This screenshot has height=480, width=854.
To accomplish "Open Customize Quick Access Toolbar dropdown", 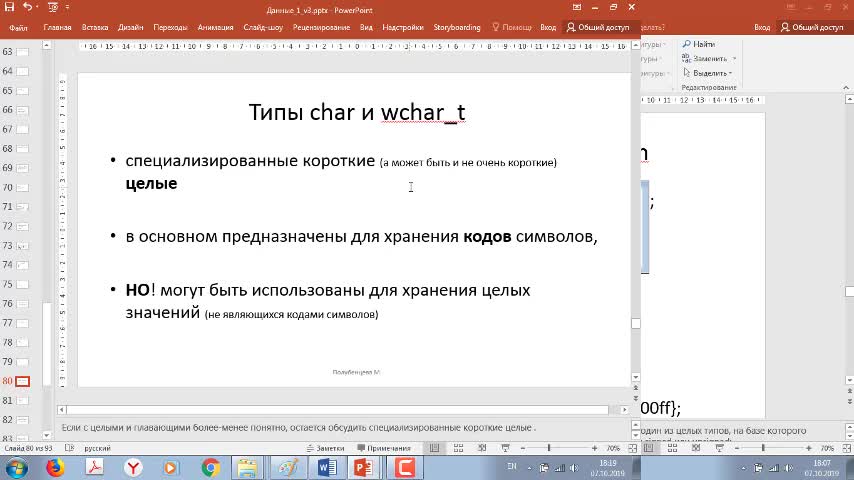I will pyautogui.click(x=68, y=7).
